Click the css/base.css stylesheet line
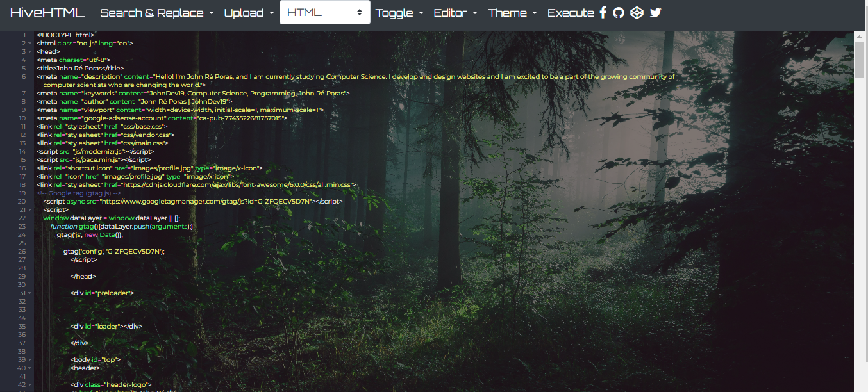The image size is (868, 392). click(x=102, y=126)
